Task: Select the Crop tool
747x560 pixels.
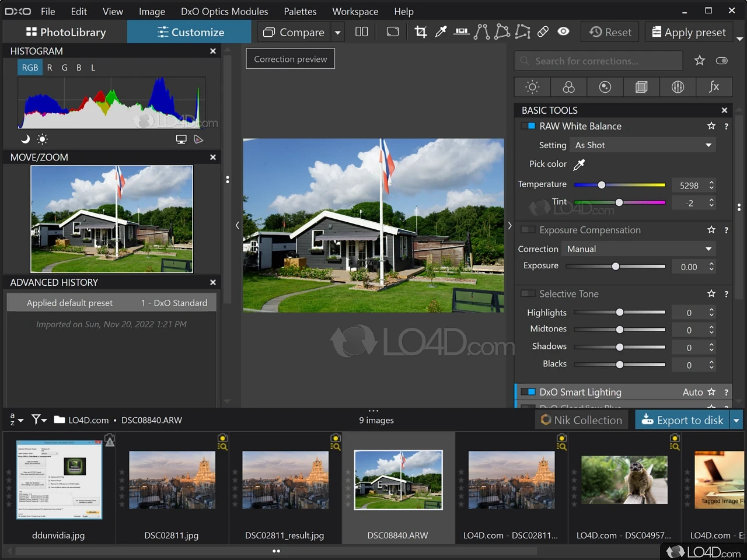Action: [420, 32]
